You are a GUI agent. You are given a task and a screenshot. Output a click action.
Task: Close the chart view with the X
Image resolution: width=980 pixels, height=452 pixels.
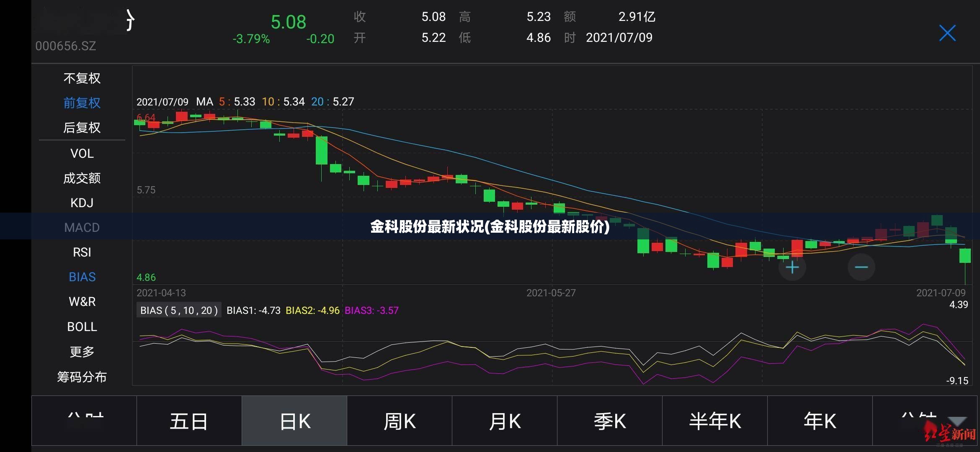(x=947, y=33)
